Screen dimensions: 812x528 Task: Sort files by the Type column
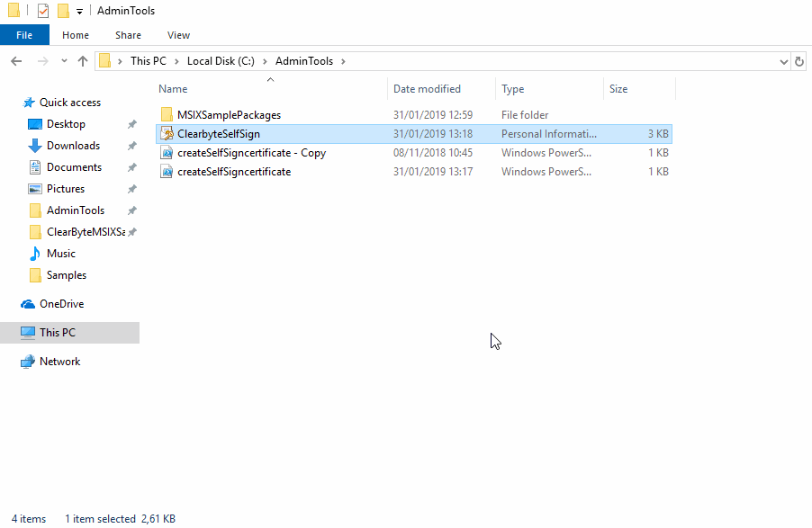(513, 89)
